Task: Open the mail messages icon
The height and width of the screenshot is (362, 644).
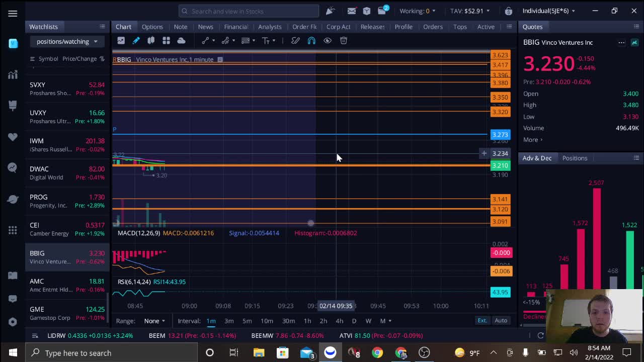Action: coord(352,11)
